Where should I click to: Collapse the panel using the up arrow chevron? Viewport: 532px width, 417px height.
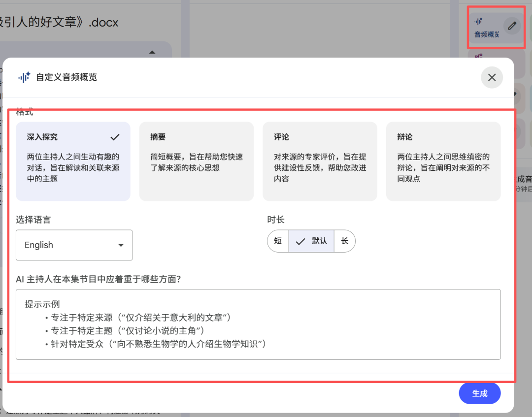[x=152, y=52]
